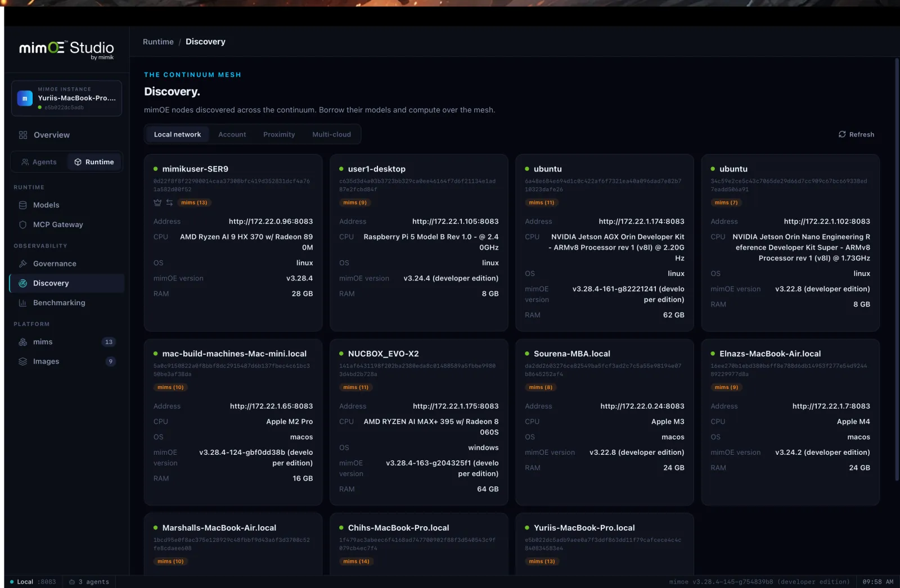Click mims (11) badge on NUCBOX_EVO-X2
This screenshot has width=900, height=588.
click(356, 387)
